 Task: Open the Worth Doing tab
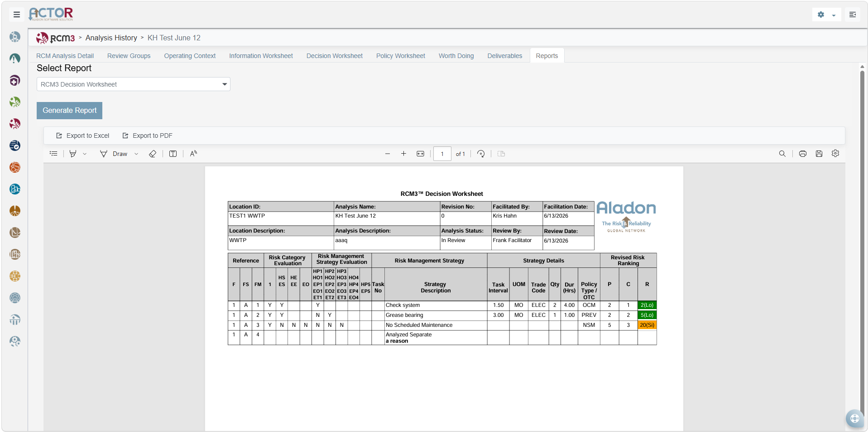(456, 56)
